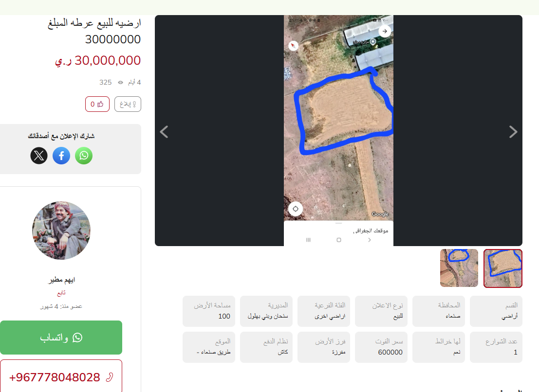
Task: Follow the seller with تابع link
Action: 61,293
